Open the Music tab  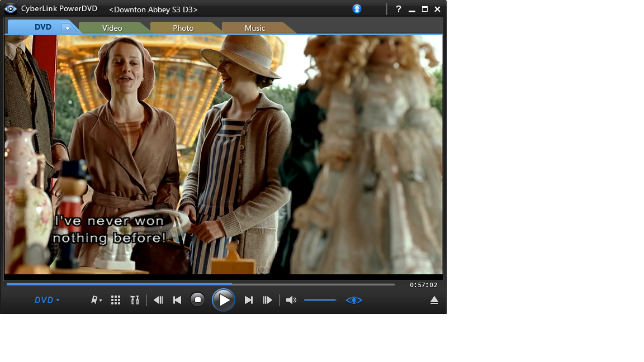pyautogui.click(x=255, y=28)
